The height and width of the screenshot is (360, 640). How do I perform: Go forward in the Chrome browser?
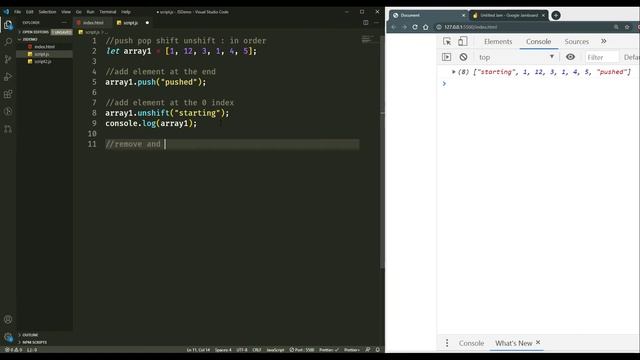pos(404,27)
